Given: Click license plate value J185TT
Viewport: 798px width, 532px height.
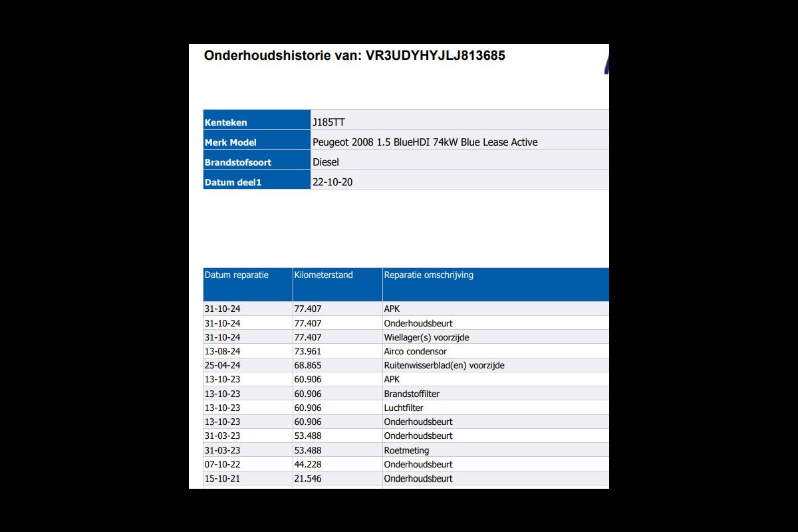Looking at the screenshot, I should click(x=329, y=122).
